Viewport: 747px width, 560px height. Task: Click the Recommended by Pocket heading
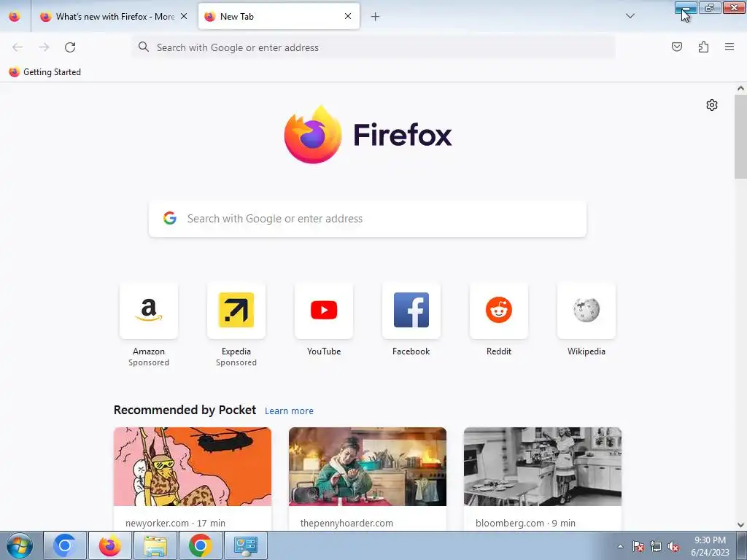tap(185, 410)
